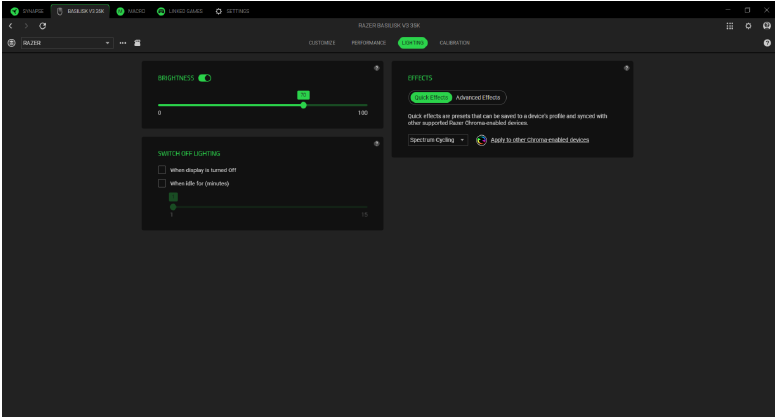Screen dimensions: 775x417
Task: Open the three-dot profile options menu
Action: pyautogui.click(x=123, y=43)
